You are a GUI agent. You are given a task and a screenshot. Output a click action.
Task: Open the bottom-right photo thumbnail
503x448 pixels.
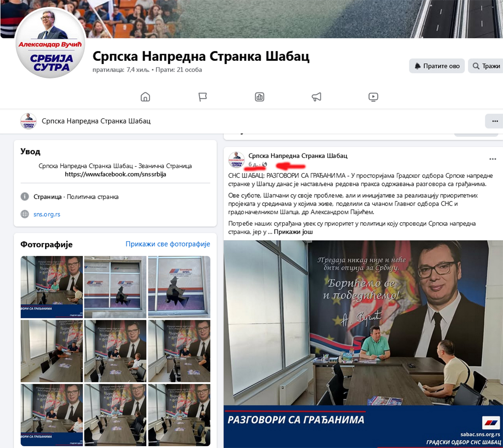click(x=179, y=415)
